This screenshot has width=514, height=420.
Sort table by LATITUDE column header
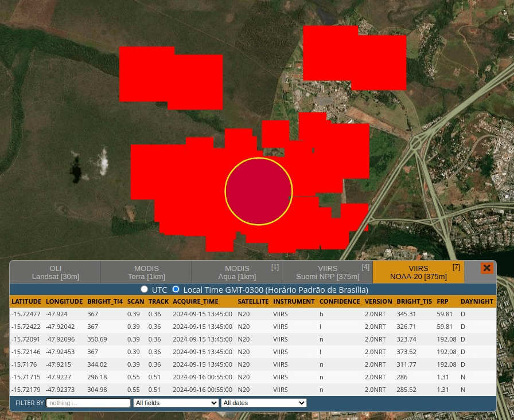tap(26, 301)
